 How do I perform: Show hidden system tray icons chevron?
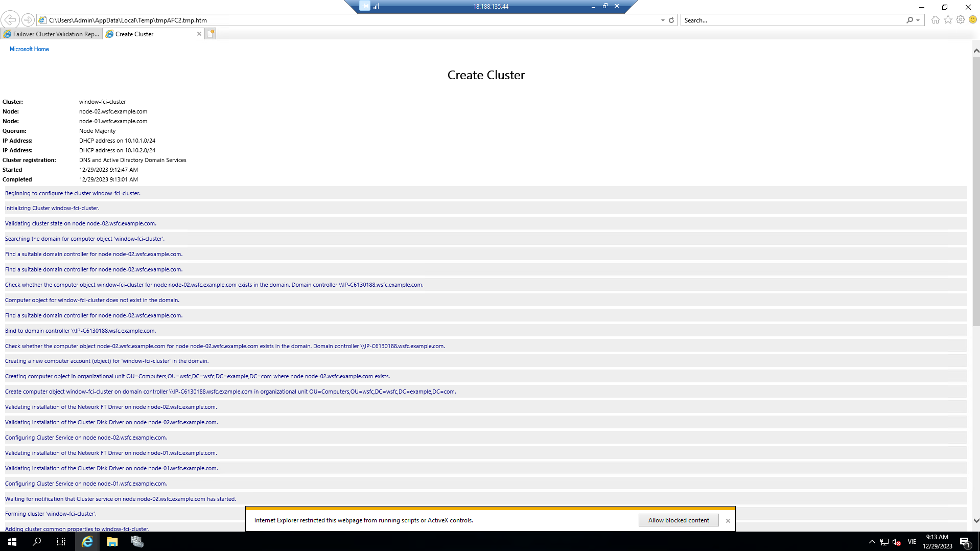tap(872, 542)
